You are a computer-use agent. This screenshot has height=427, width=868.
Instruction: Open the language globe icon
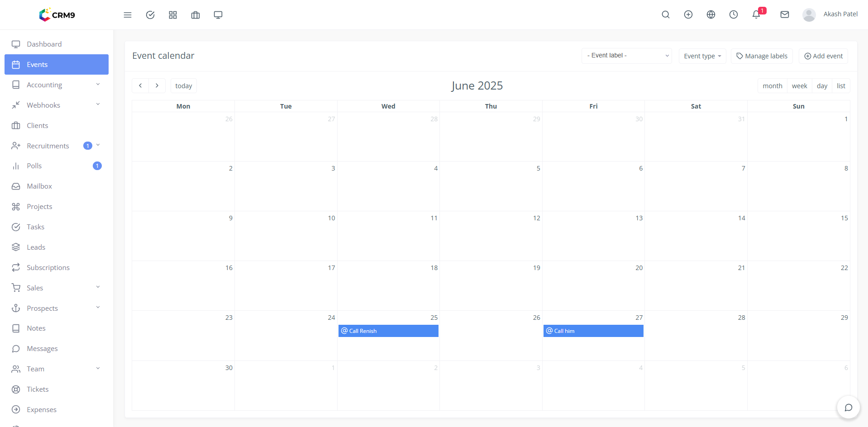click(x=711, y=14)
